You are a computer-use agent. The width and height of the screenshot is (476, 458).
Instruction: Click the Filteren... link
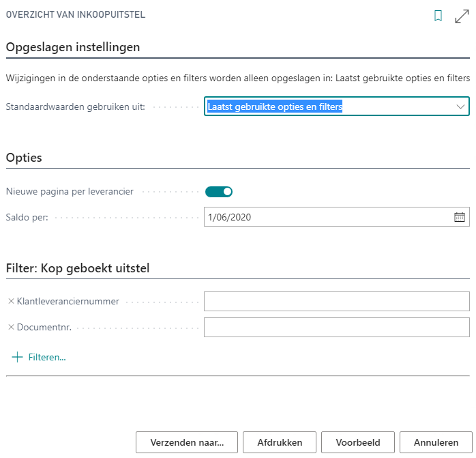[x=47, y=357]
